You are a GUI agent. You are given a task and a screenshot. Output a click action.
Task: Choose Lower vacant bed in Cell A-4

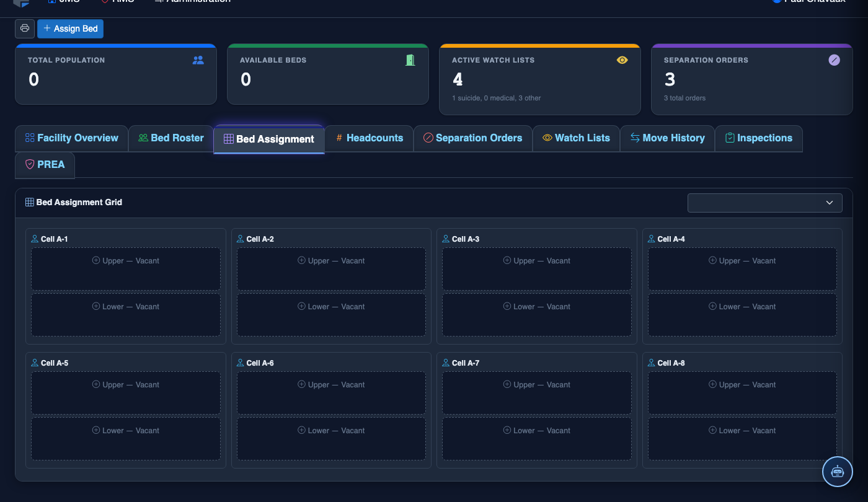point(742,315)
